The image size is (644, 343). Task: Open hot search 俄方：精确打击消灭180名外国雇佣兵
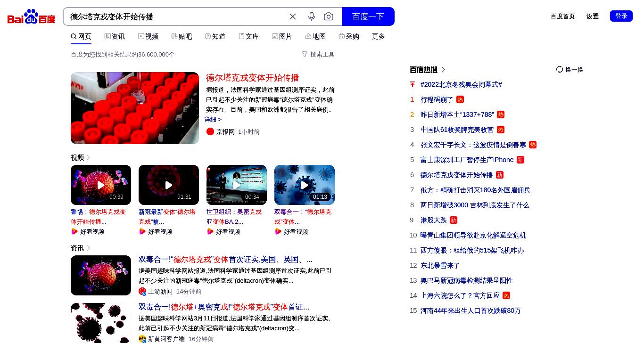click(475, 190)
